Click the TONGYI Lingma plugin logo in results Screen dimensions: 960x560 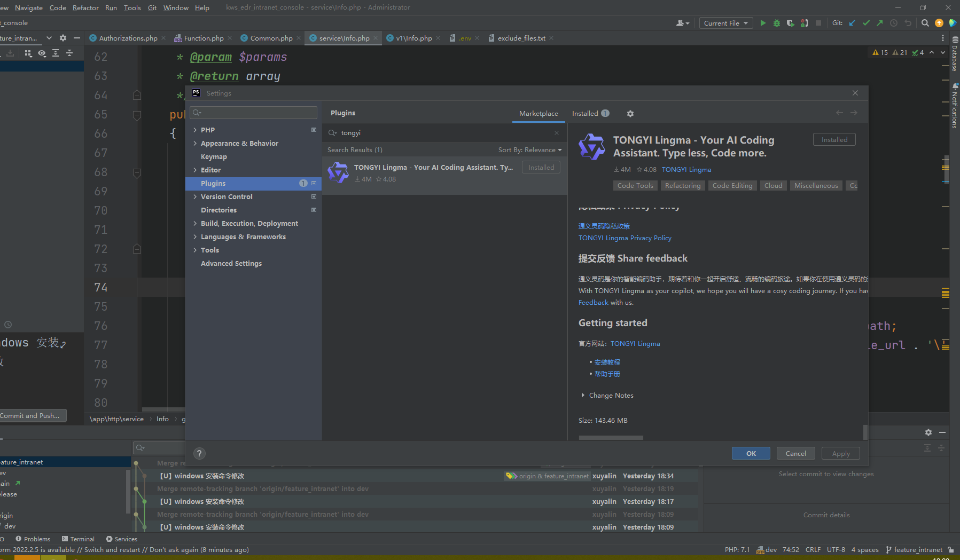tap(338, 173)
